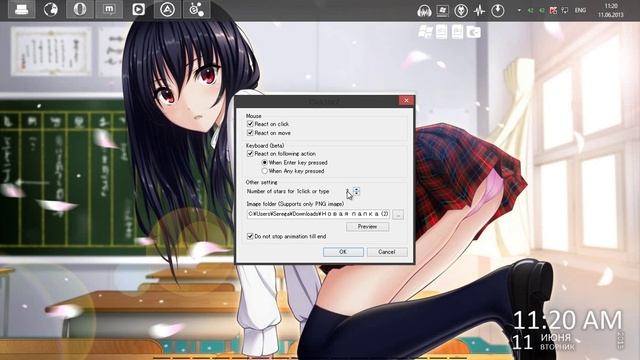
Task: Click the Cancel button
Action: (x=387, y=252)
